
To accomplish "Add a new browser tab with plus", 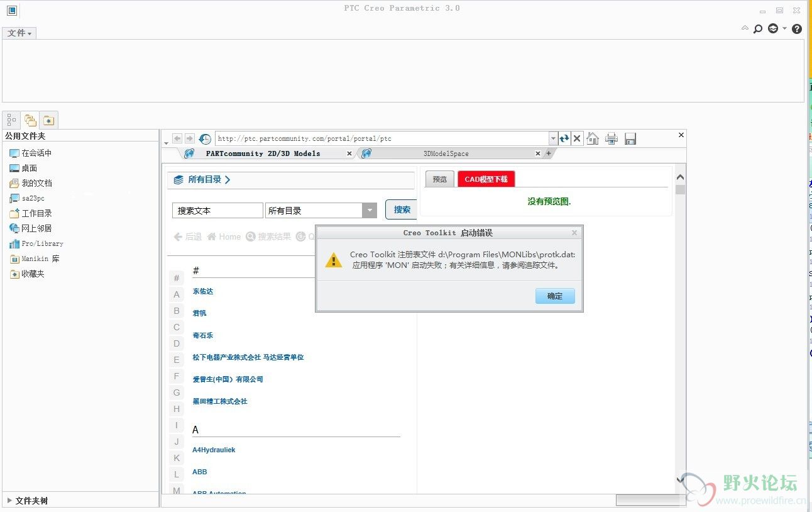I will pyautogui.click(x=548, y=153).
